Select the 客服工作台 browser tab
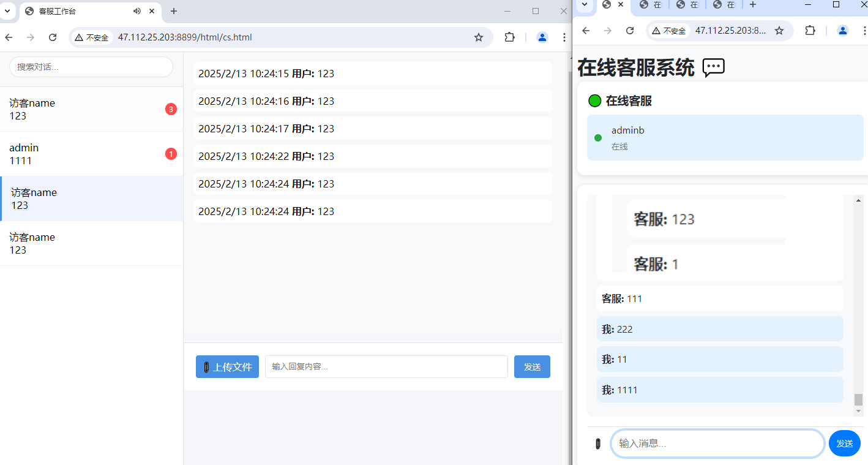 click(x=91, y=11)
